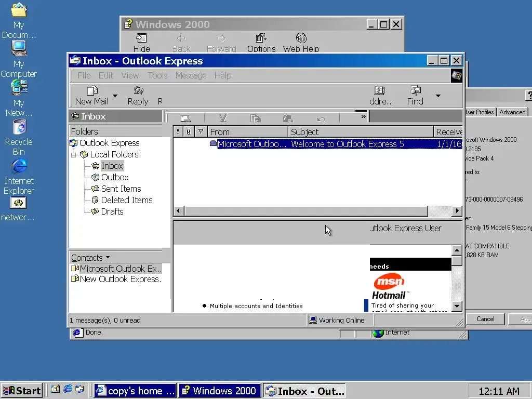Open the My Documents desktop icon
Image resolution: width=532 pixels, height=399 pixels.
[19, 20]
